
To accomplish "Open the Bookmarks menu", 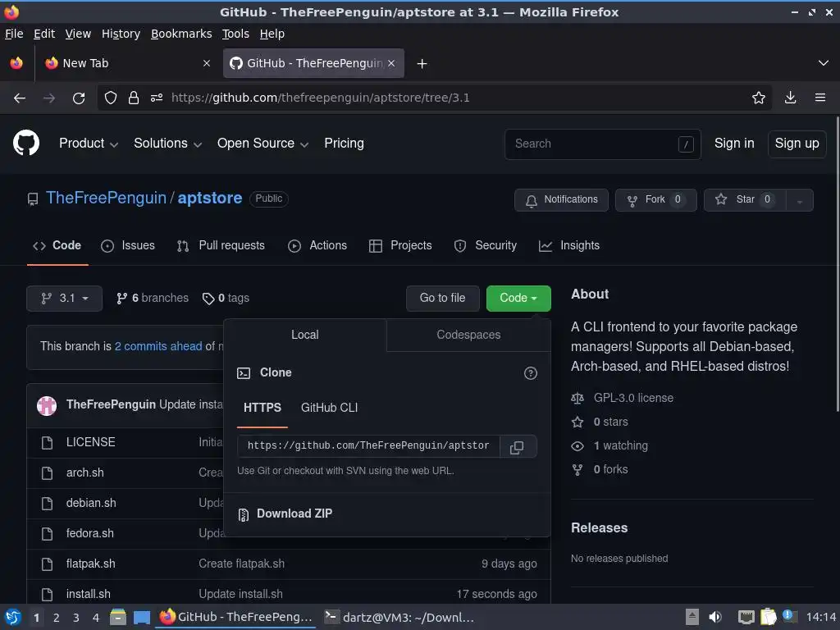I will 181,34.
